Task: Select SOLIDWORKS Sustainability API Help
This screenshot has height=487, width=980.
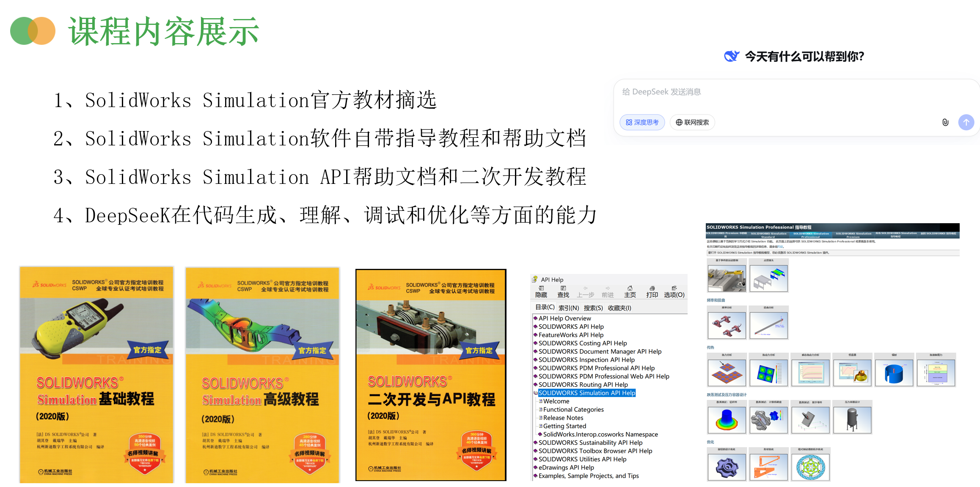Action: click(590, 443)
